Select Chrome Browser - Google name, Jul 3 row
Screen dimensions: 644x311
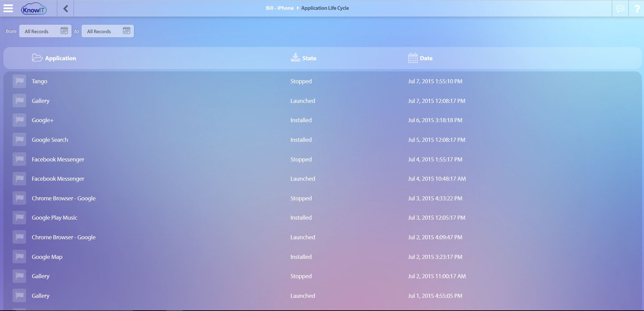pyautogui.click(x=64, y=198)
